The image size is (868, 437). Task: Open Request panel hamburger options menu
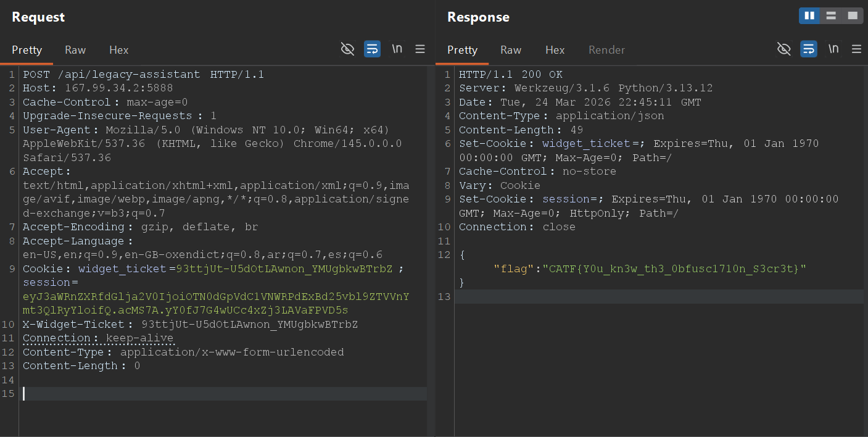coord(420,49)
